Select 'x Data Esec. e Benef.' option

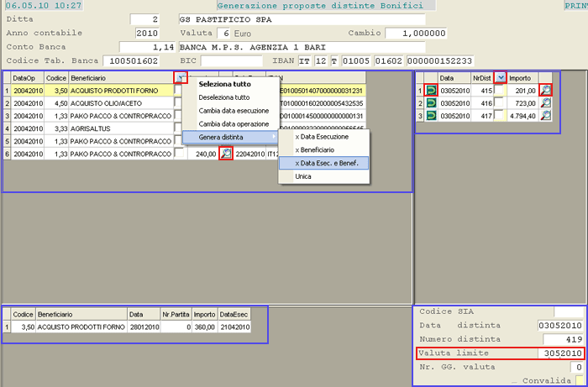click(326, 163)
